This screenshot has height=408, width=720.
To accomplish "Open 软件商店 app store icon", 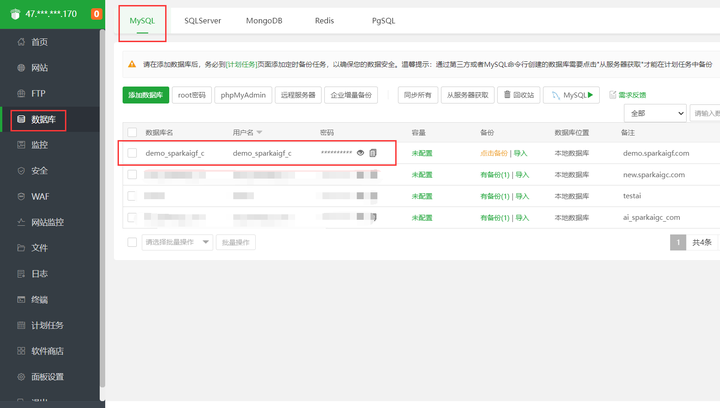I will [x=20, y=351].
